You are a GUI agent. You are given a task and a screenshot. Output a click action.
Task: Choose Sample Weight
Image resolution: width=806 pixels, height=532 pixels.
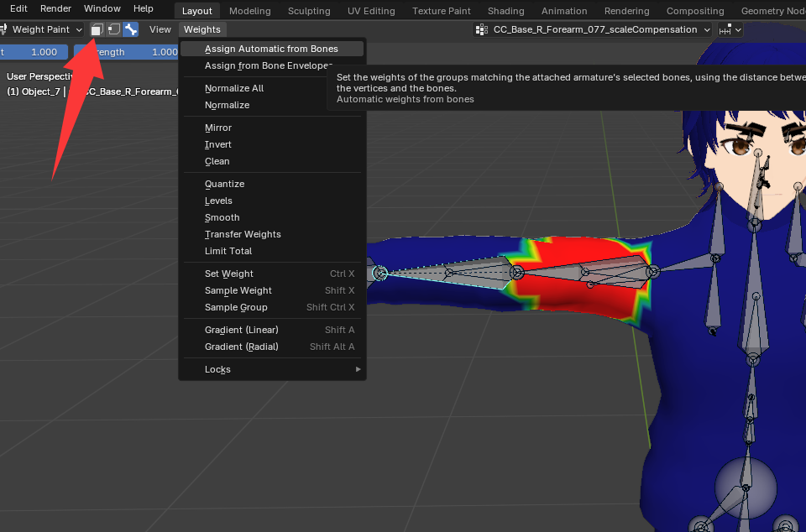272,290
